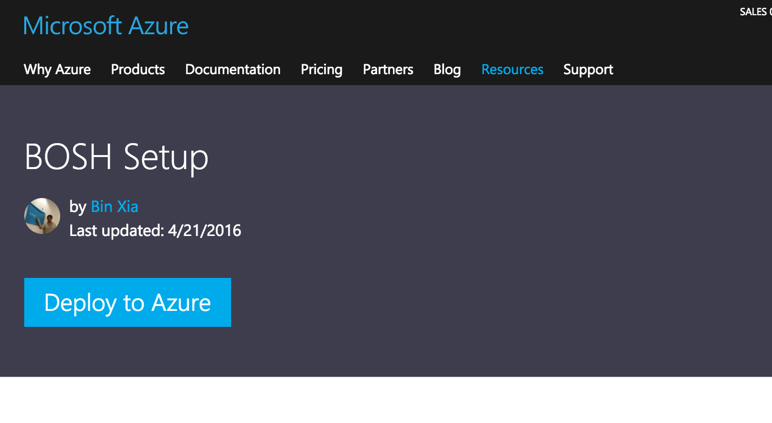Click the BOSH Setup page title
Viewport: 772px width, 423px height.
(x=117, y=157)
